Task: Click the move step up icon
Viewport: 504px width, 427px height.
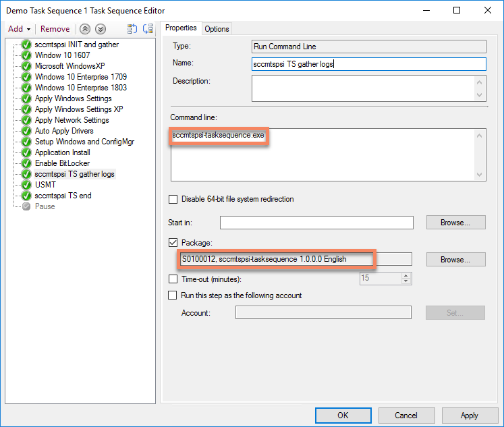Action: [x=85, y=29]
